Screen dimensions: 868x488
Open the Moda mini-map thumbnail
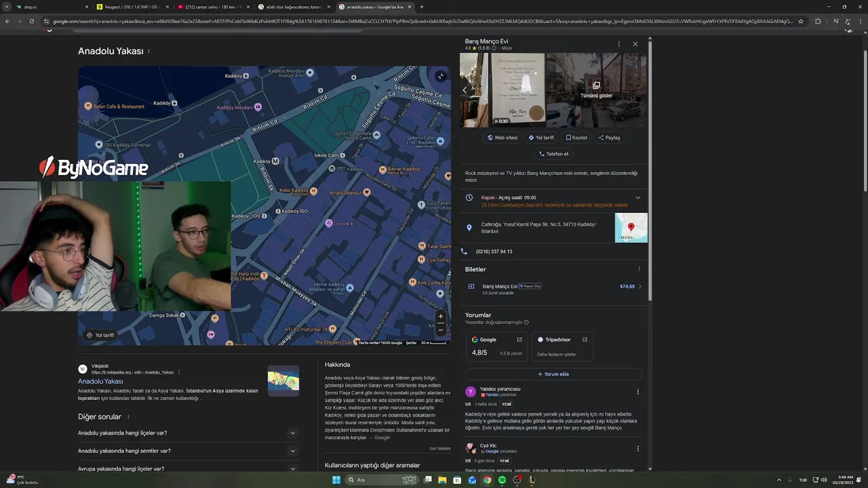click(631, 228)
